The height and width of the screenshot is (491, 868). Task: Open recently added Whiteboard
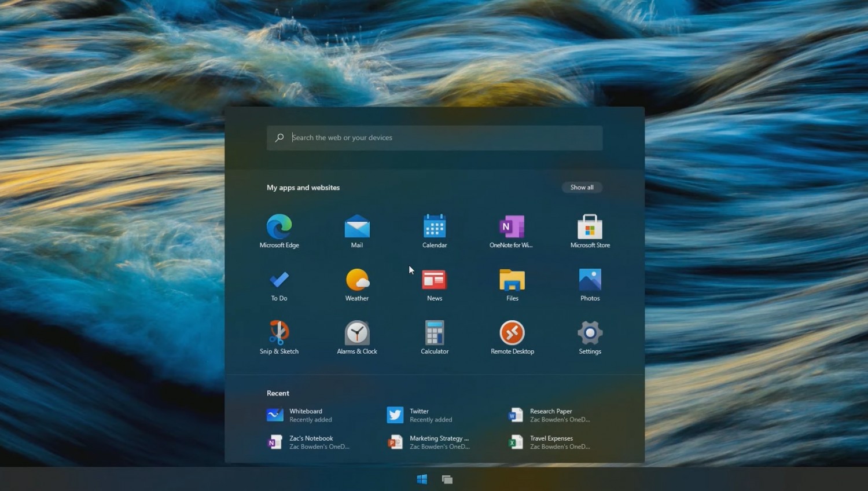(300, 415)
